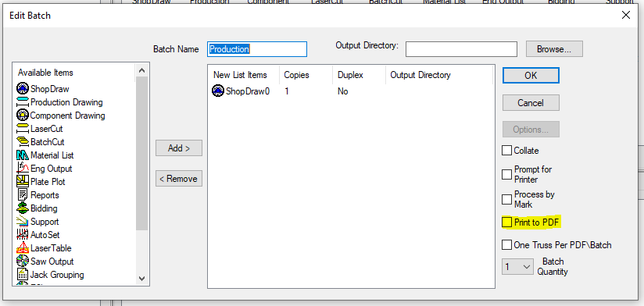Click inside the Output Directory field

pyautogui.click(x=461, y=49)
